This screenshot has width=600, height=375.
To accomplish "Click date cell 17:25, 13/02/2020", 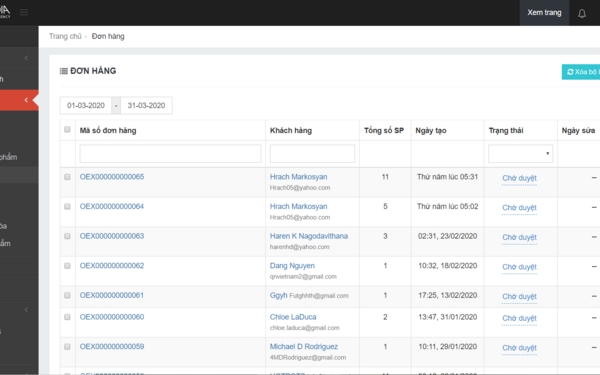I will pos(447,295).
